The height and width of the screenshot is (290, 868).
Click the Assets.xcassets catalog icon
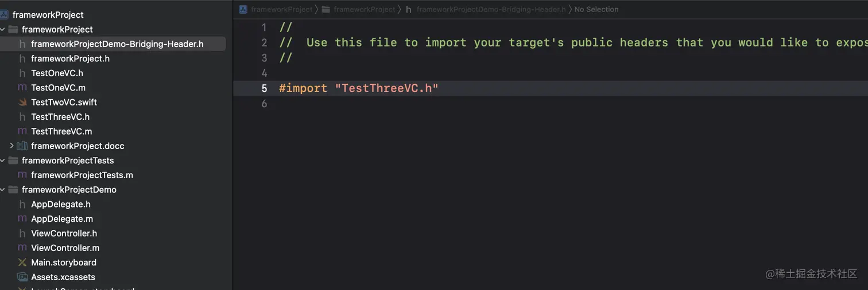click(22, 277)
